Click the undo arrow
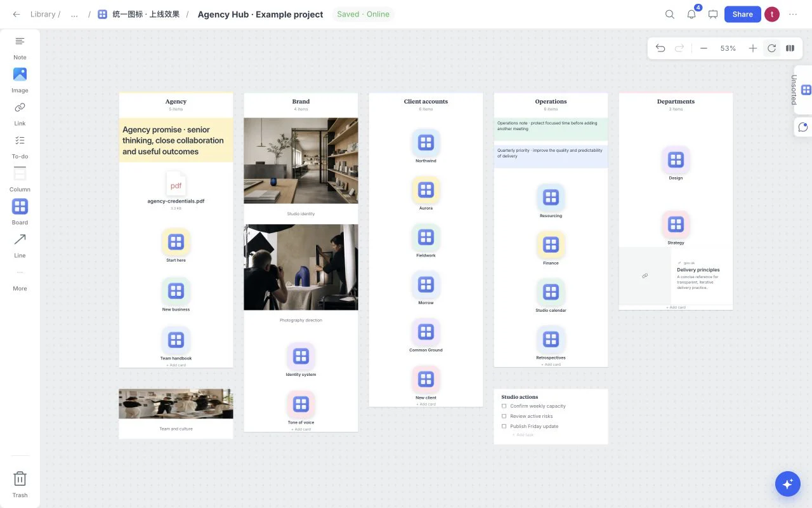This screenshot has width=812, height=508. tap(660, 48)
